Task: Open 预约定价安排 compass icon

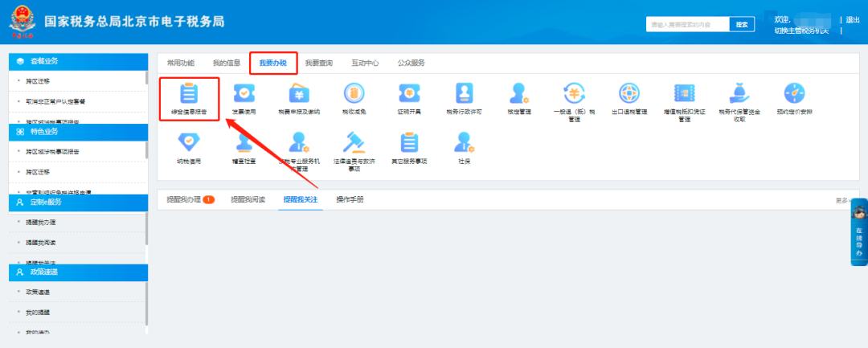Action: pos(794,93)
